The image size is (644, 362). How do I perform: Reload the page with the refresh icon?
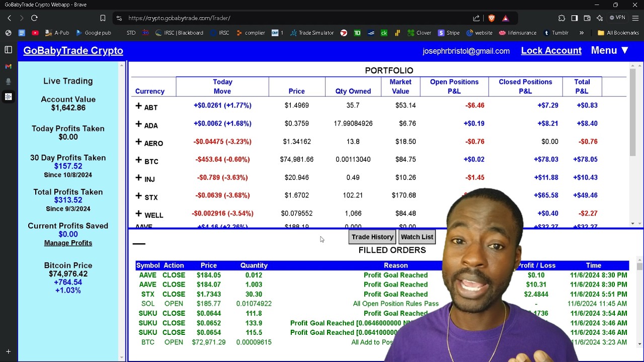click(34, 18)
